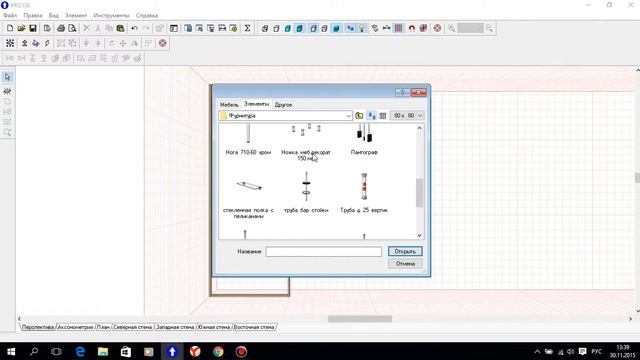
Task: Switch to the План view tab
Action: coord(103,327)
